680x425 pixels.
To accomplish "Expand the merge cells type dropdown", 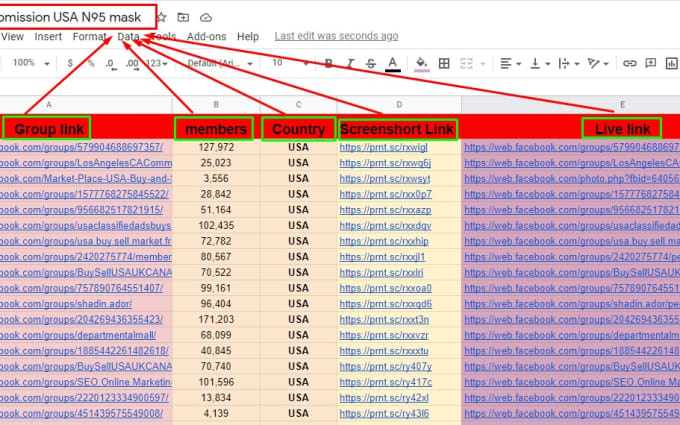I will point(483,64).
